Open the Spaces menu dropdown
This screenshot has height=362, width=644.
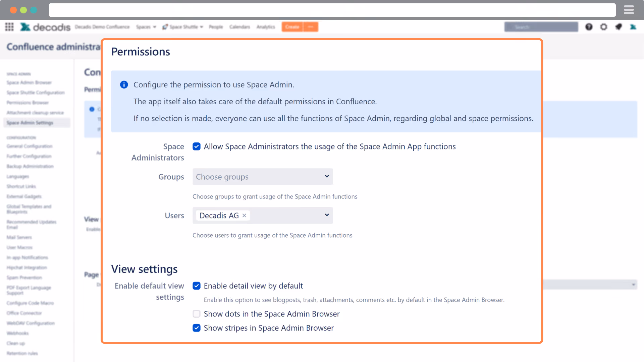click(146, 27)
